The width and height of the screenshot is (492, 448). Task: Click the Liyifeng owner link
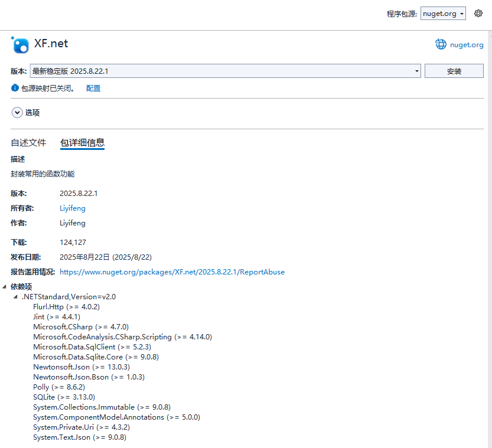pos(72,208)
